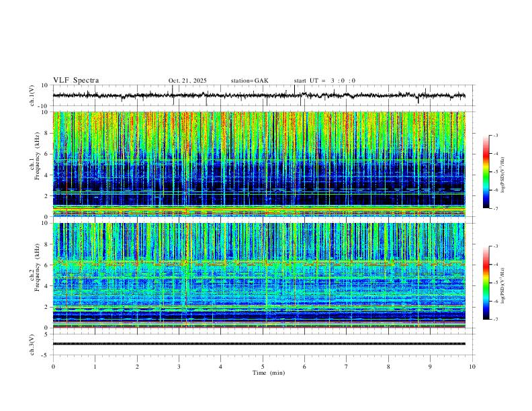Click the "-7" tick on ch.2 color bar
This screenshot has height=411, width=532.
pyautogui.click(x=495, y=320)
